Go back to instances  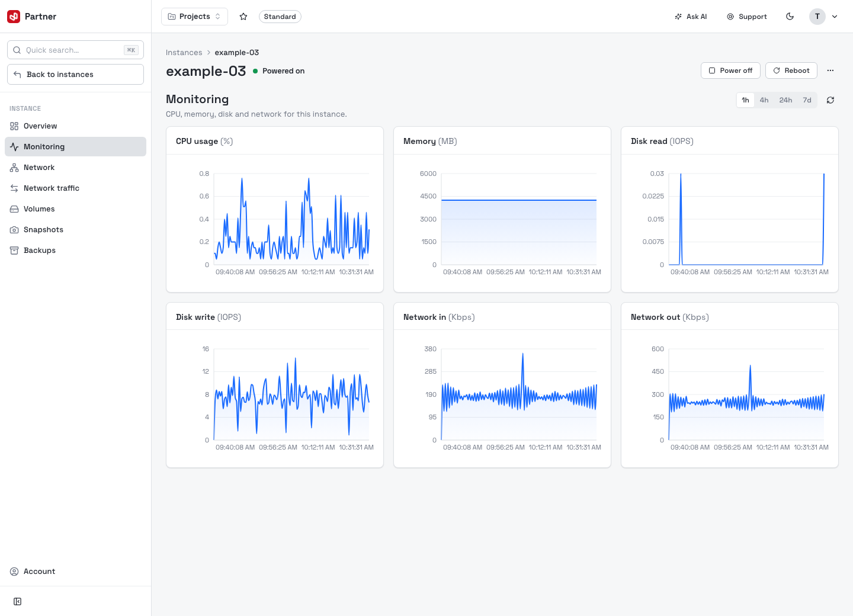[x=75, y=74]
